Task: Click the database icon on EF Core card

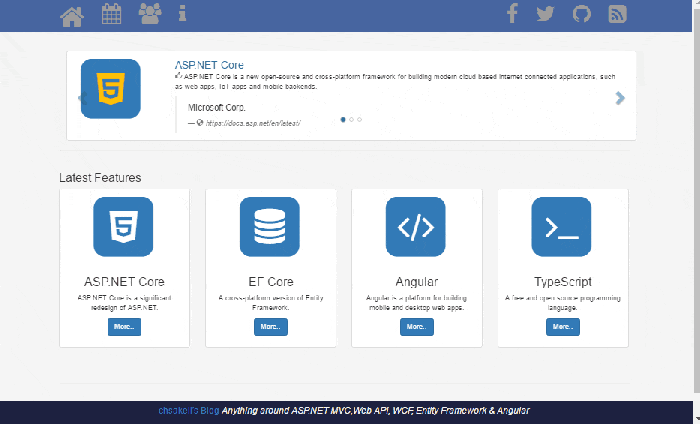Action: 270,227
